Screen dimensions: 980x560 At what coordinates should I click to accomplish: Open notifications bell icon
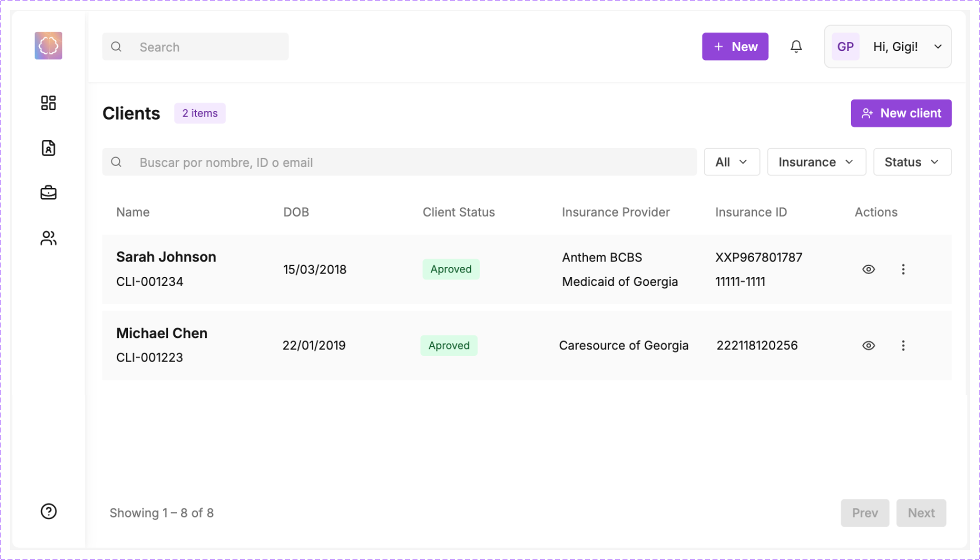coord(796,46)
